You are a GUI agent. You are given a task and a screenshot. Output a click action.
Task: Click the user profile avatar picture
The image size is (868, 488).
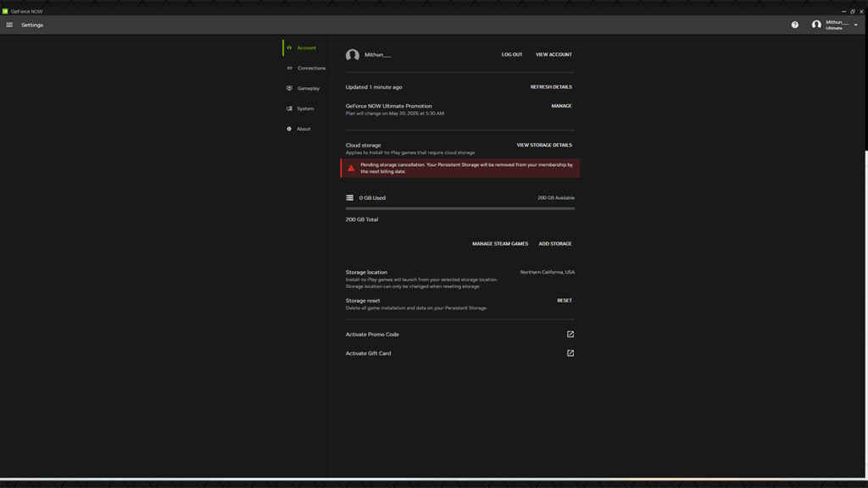point(816,25)
